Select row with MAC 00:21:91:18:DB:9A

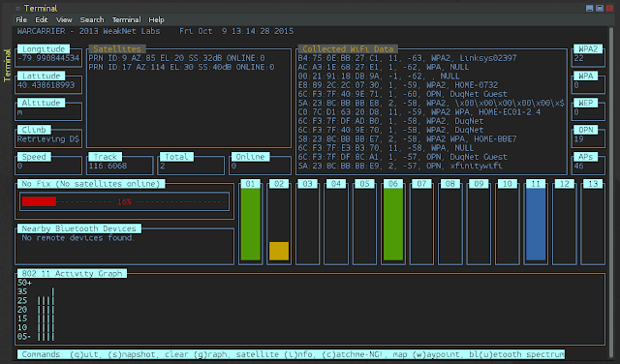(x=379, y=76)
